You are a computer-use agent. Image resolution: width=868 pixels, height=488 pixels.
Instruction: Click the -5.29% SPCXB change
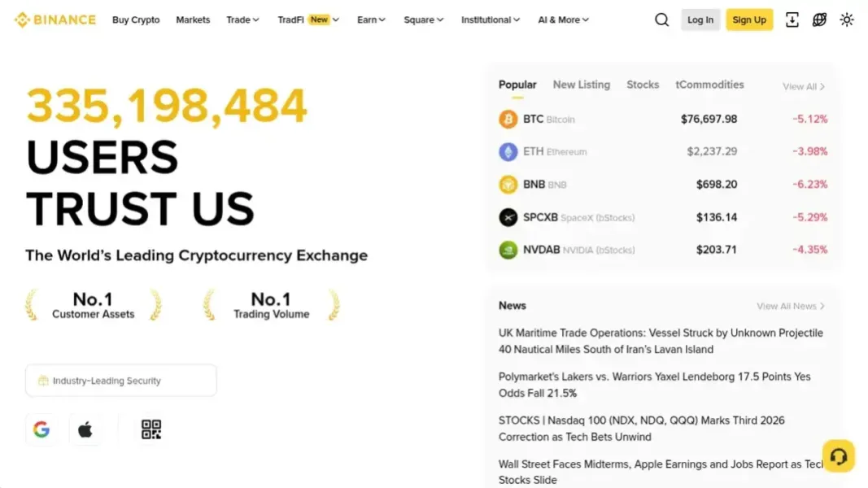pyautogui.click(x=810, y=217)
